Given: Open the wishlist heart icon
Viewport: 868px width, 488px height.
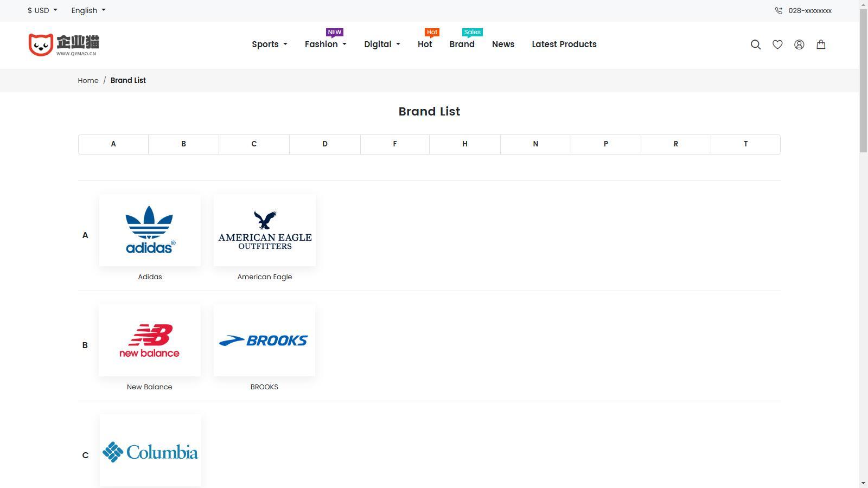Looking at the screenshot, I should (x=777, y=44).
